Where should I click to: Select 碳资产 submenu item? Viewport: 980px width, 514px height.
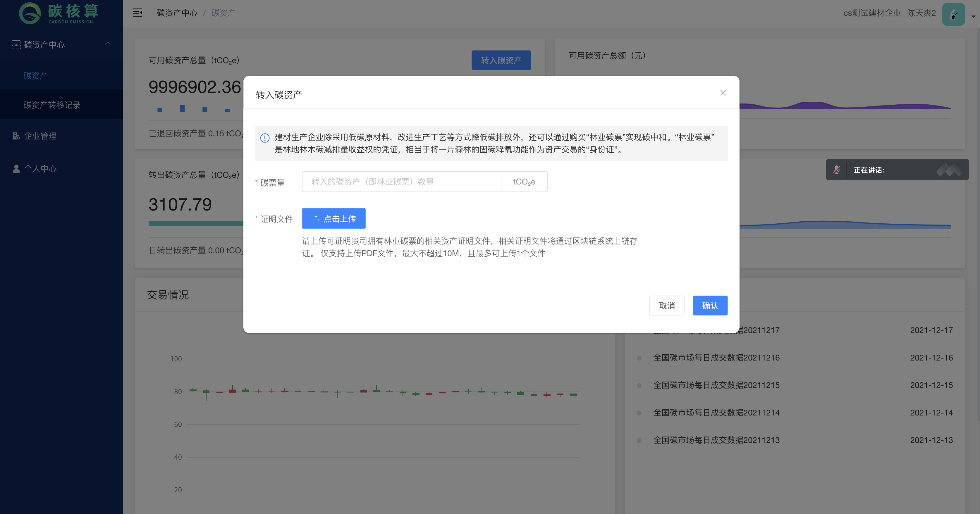coord(35,76)
